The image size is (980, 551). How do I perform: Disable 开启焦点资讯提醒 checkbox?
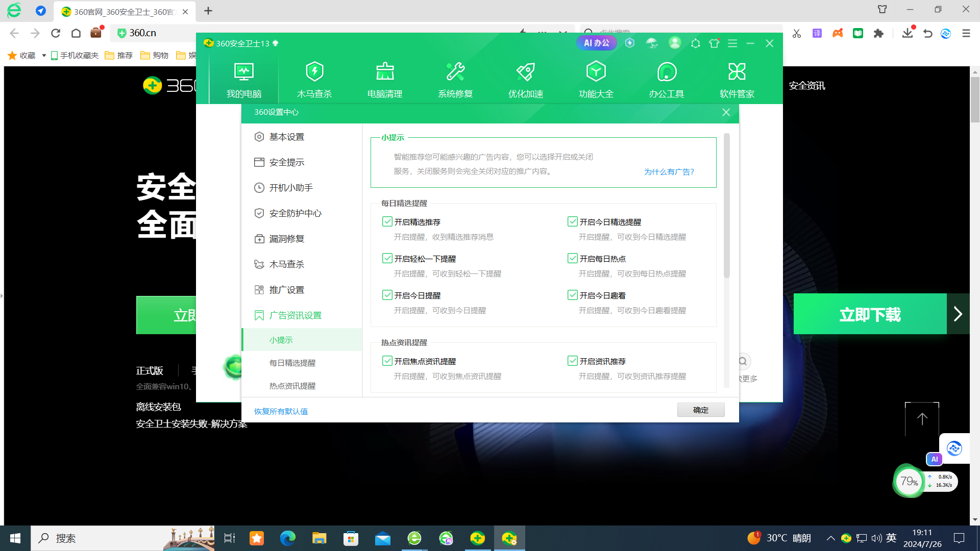click(x=387, y=361)
